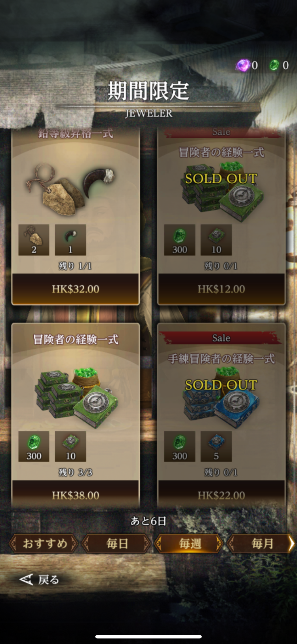Tap the purple gem currency icon

[243, 65]
